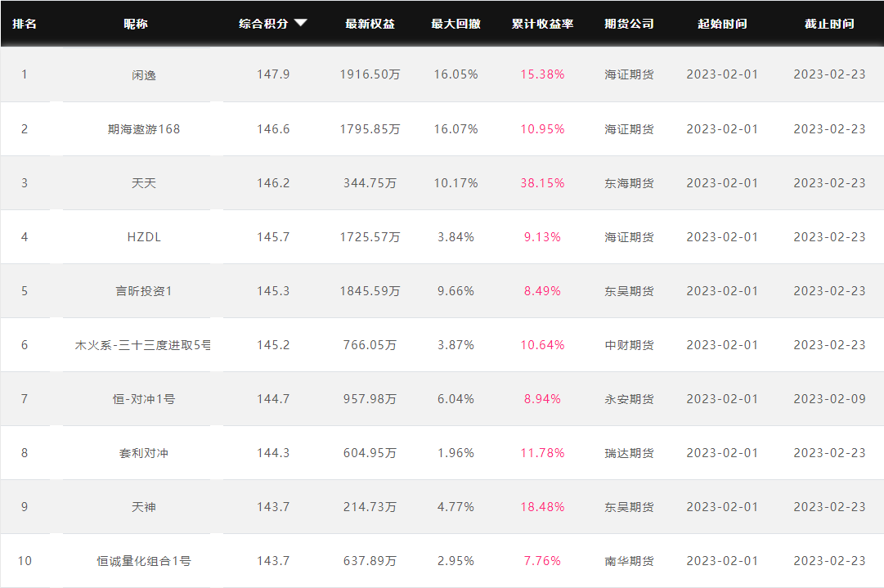Select drawdown 3.84% for HZDL
884x588 pixels.
455,237
